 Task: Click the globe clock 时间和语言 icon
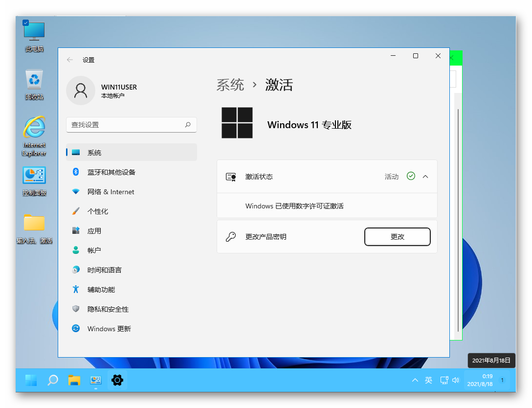coord(76,270)
